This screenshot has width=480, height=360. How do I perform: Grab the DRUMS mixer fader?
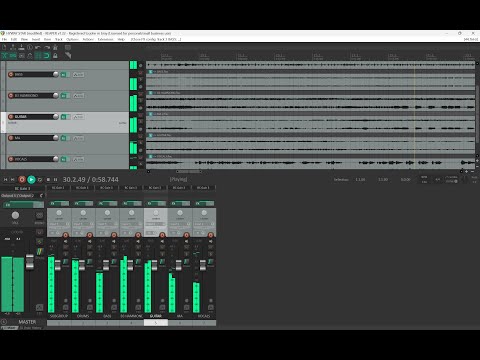pos(82,265)
